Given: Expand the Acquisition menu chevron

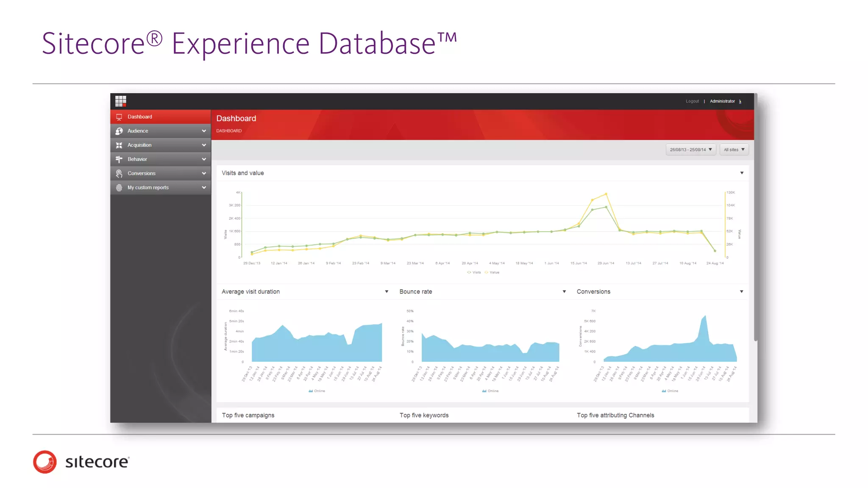Looking at the screenshot, I should [204, 145].
